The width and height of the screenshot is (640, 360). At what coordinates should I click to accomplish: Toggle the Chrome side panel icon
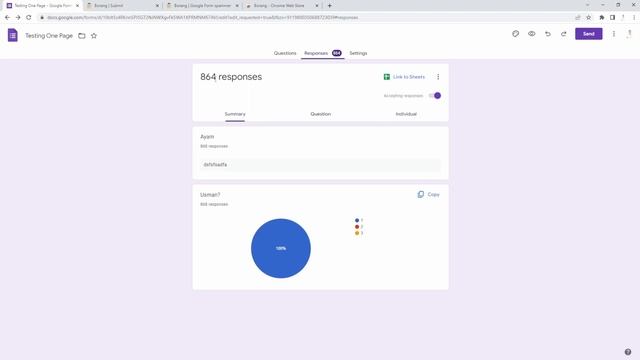point(612,18)
